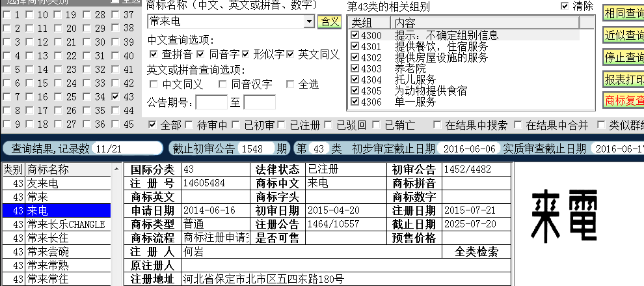Select the 友来电 result row

click(57, 183)
